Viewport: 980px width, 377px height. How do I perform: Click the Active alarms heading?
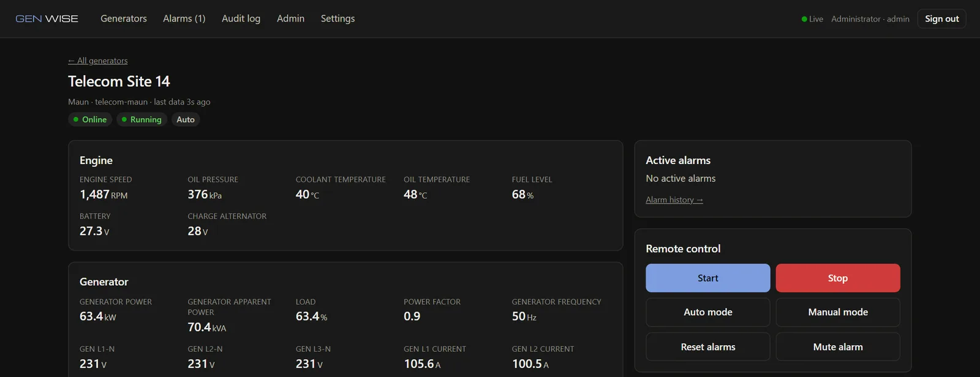[x=678, y=160]
